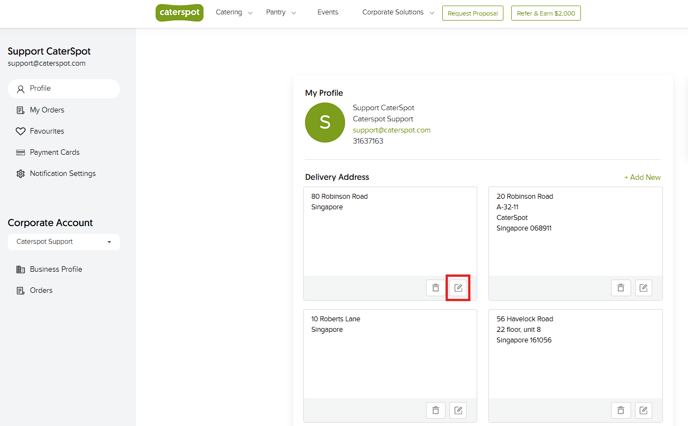The height and width of the screenshot is (426, 688).
Task: Click the Corporate Account heading
Action: click(x=50, y=222)
